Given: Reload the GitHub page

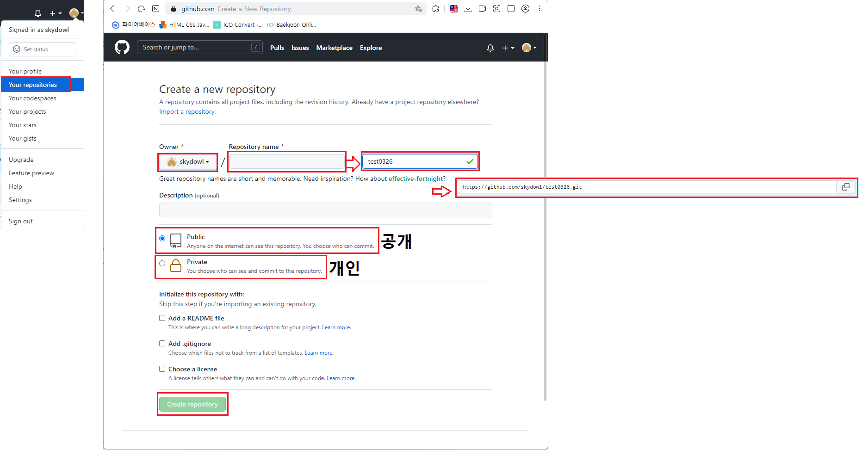Looking at the screenshot, I should (142, 9).
